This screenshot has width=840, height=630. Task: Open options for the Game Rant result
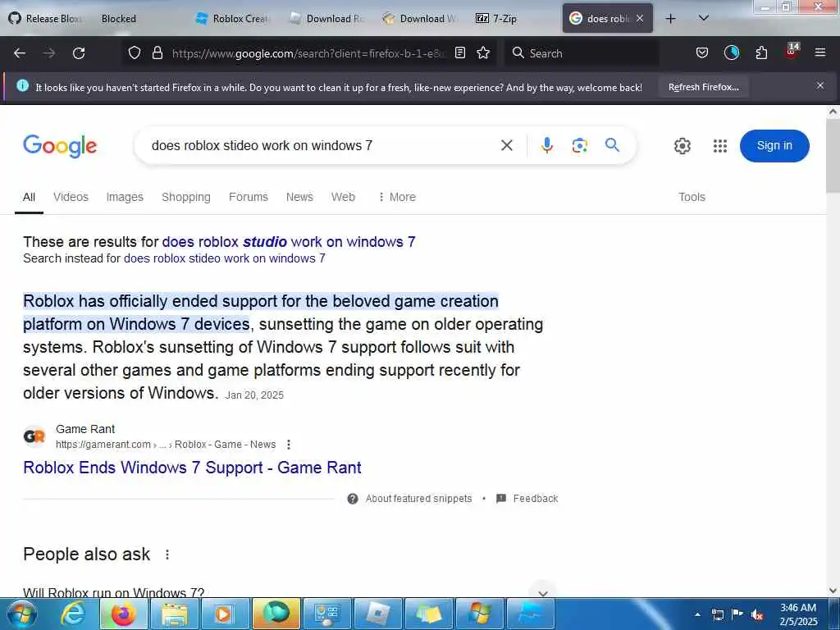(x=289, y=444)
